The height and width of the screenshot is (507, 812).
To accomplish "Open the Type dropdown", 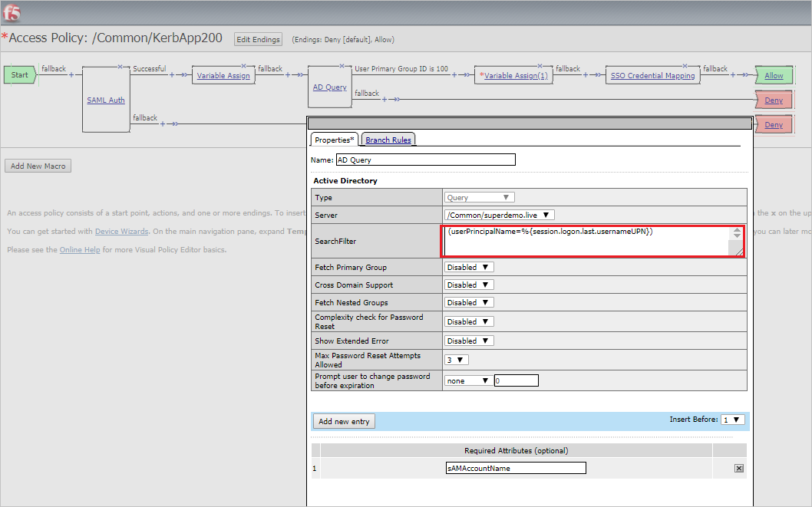I will [479, 197].
